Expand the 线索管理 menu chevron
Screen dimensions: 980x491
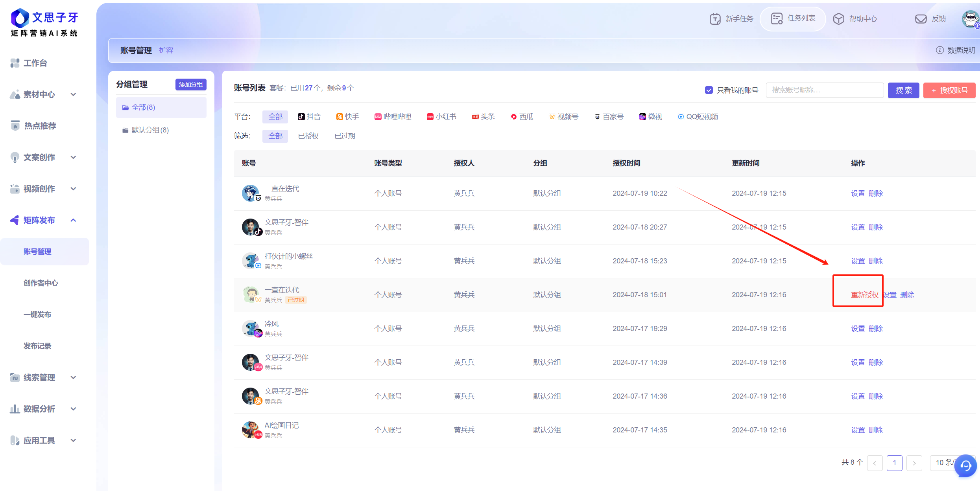[74, 377]
